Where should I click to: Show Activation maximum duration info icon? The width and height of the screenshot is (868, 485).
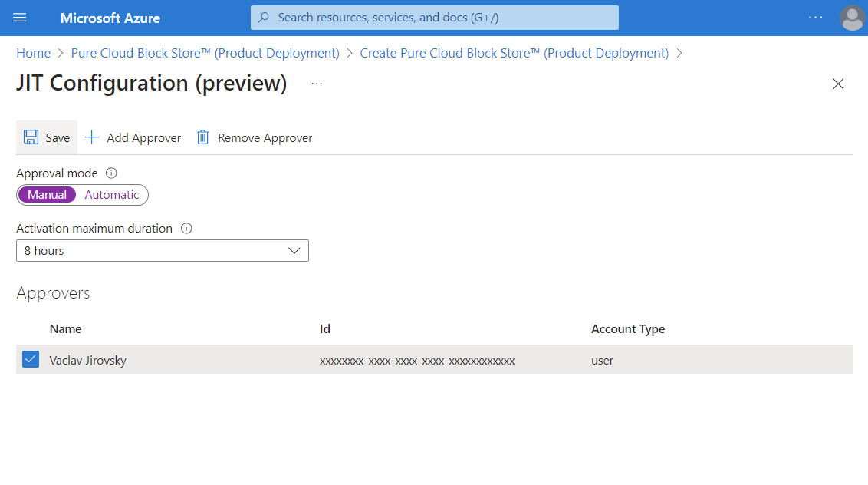point(186,229)
